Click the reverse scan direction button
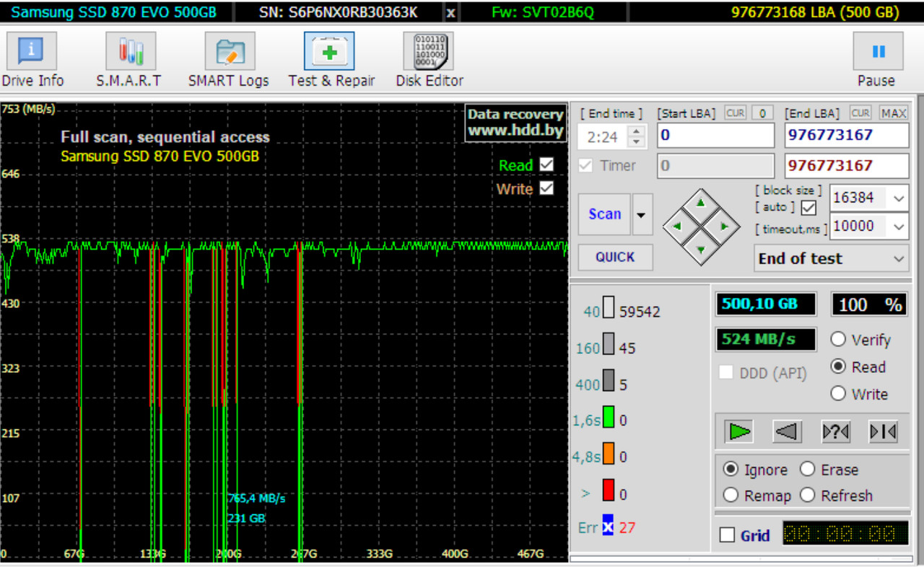The image size is (924, 567). click(788, 431)
